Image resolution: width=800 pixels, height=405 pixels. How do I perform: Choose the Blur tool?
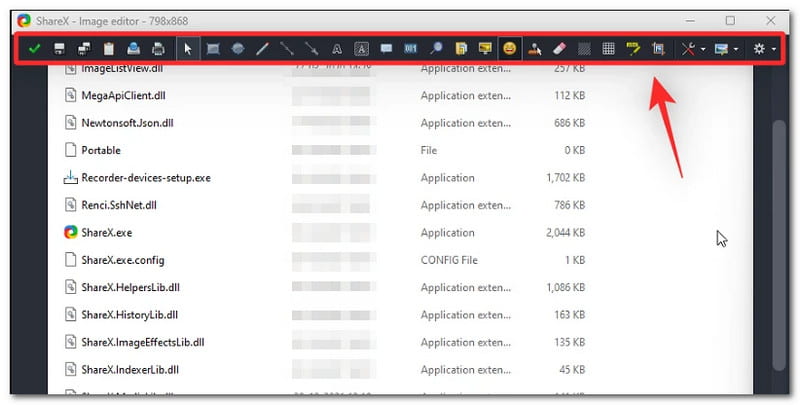point(584,49)
